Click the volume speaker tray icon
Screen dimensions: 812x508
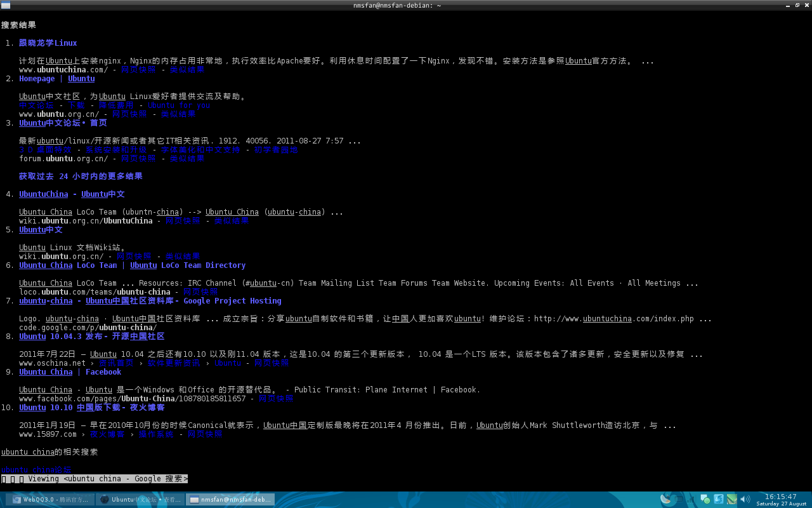[x=745, y=499]
